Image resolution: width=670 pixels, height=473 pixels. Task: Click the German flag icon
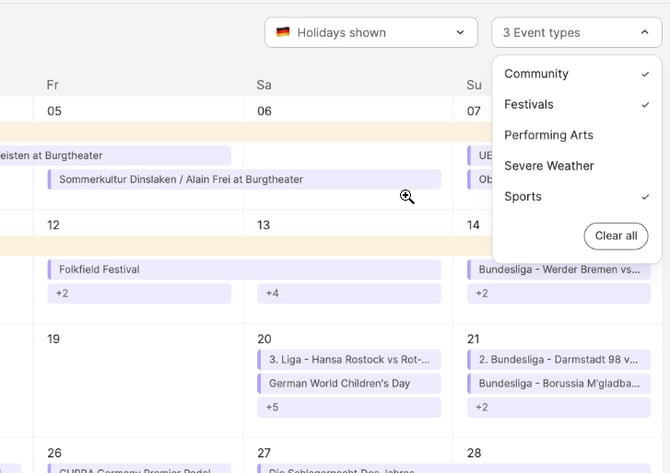click(283, 33)
